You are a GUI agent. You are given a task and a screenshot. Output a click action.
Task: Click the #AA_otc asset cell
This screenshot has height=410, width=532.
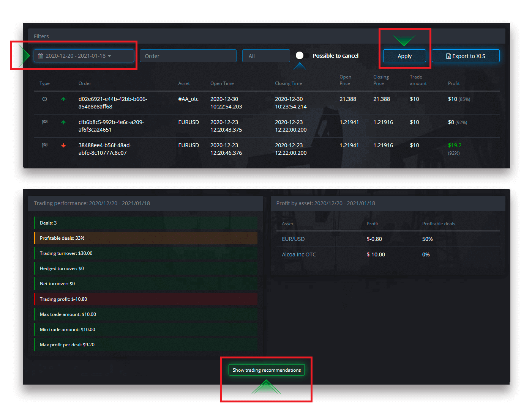click(x=188, y=99)
